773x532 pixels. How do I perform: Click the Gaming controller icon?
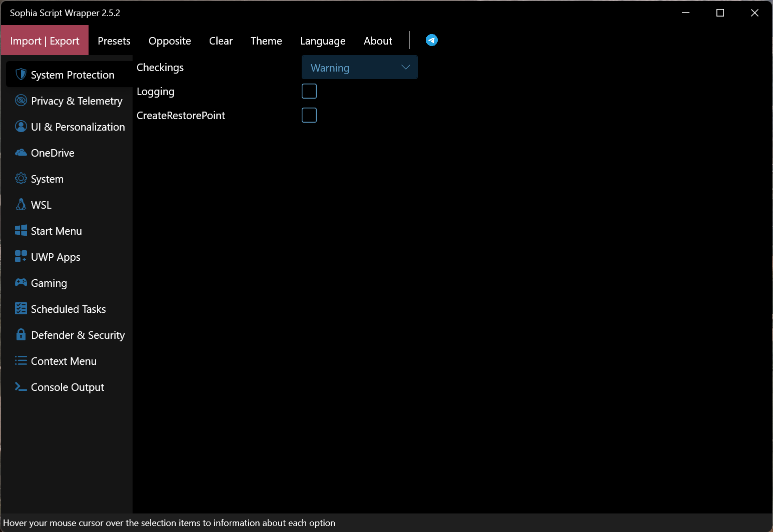point(21,283)
